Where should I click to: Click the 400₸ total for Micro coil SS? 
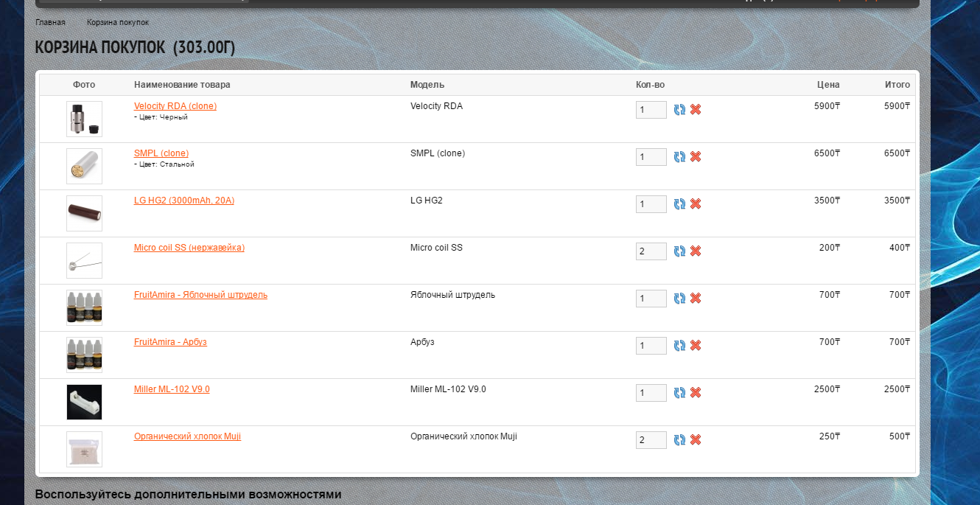pyautogui.click(x=900, y=248)
